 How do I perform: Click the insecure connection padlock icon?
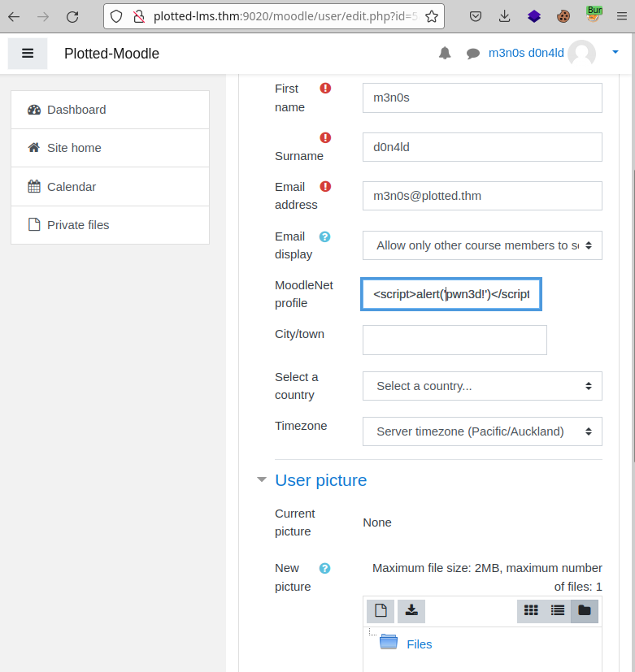pyautogui.click(x=138, y=17)
